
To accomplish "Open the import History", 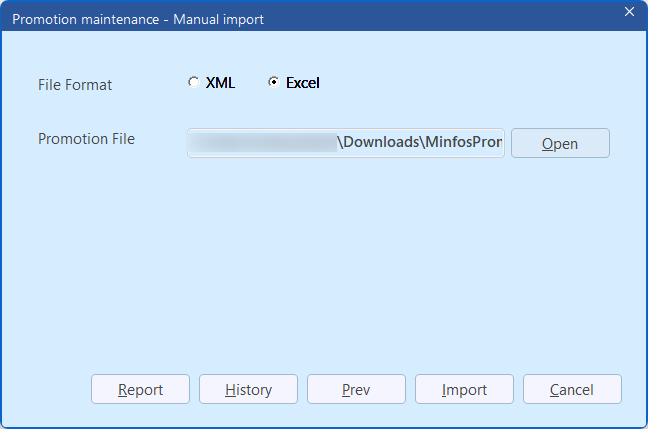I will pos(248,389).
